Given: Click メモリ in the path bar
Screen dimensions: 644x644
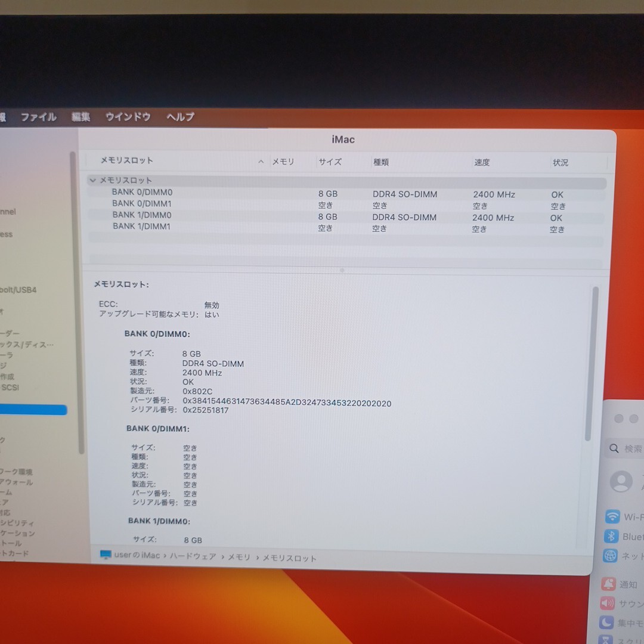Looking at the screenshot, I should coord(239,558).
